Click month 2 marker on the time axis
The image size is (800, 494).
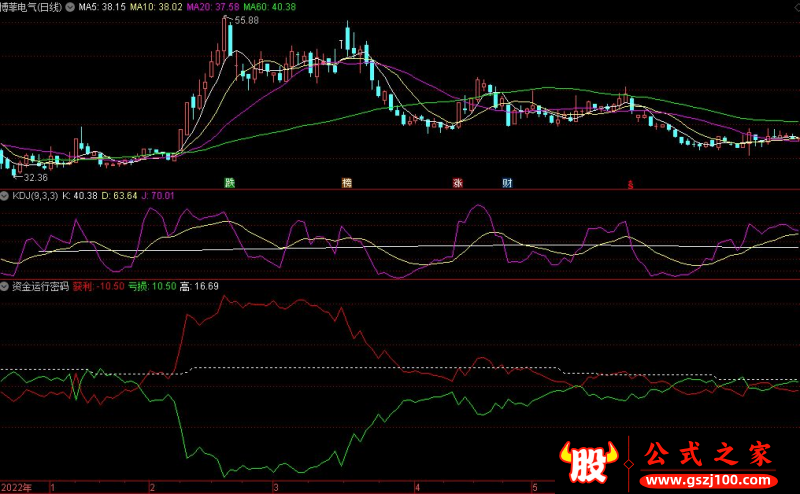click(152, 488)
